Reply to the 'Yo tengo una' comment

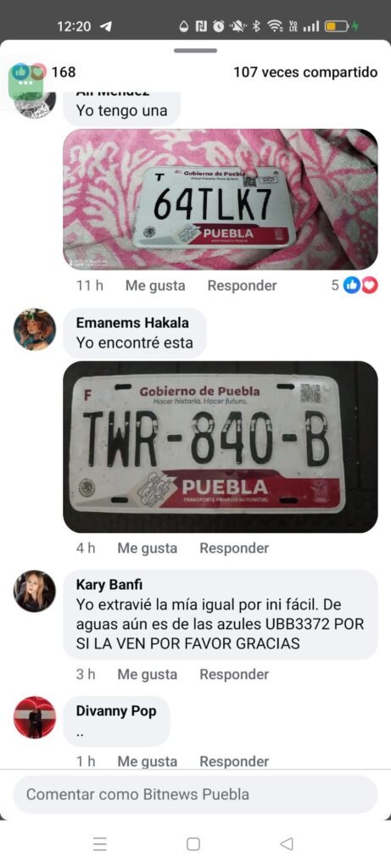click(242, 286)
